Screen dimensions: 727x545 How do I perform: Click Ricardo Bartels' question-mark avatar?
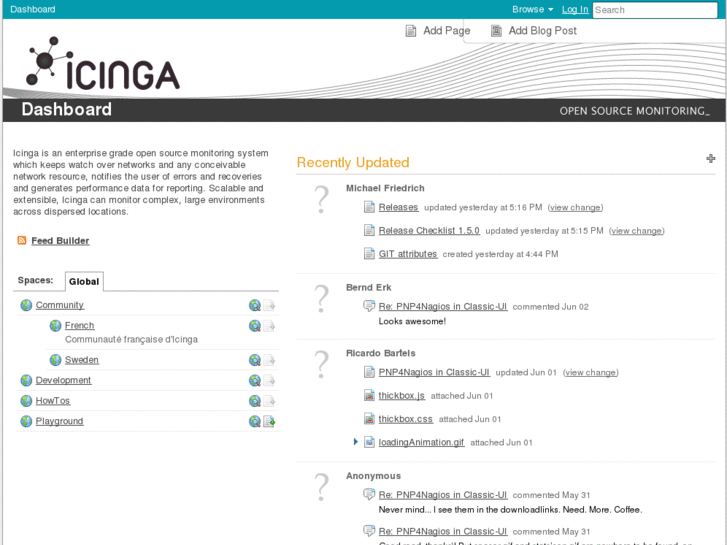(321, 365)
